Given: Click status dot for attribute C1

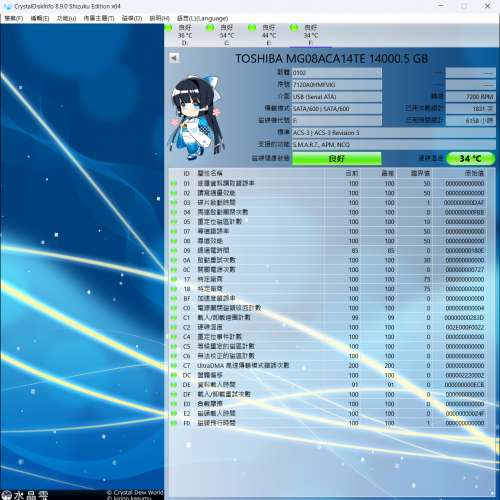Looking at the screenshot, I should (174, 318).
